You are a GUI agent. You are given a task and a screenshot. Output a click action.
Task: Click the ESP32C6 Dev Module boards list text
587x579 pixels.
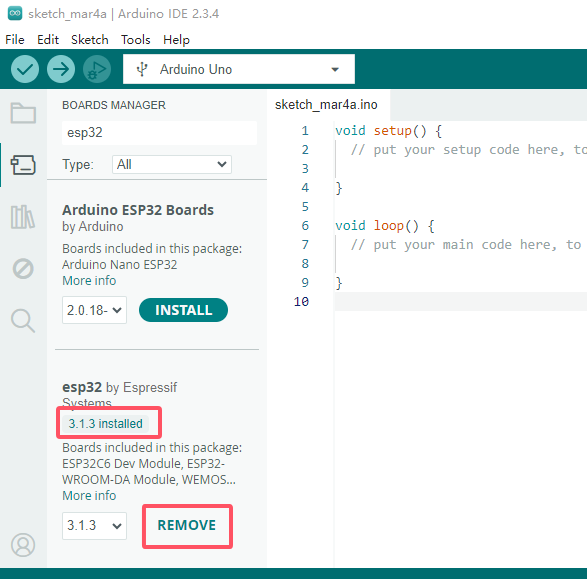(x=152, y=472)
